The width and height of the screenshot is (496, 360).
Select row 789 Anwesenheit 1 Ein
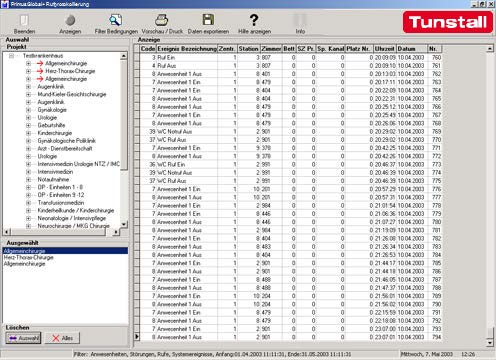coord(291,296)
